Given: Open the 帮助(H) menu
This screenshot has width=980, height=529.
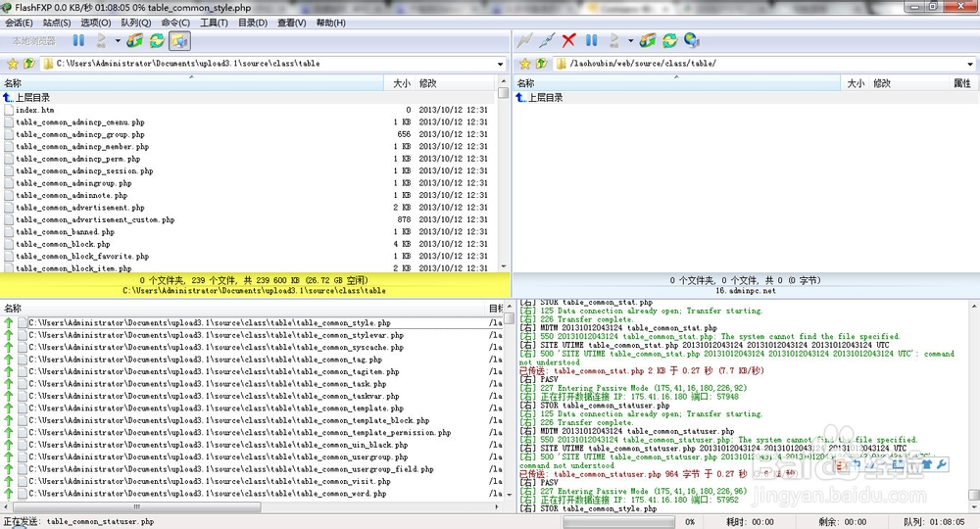Looking at the screenshot, I should coord(330,23).
